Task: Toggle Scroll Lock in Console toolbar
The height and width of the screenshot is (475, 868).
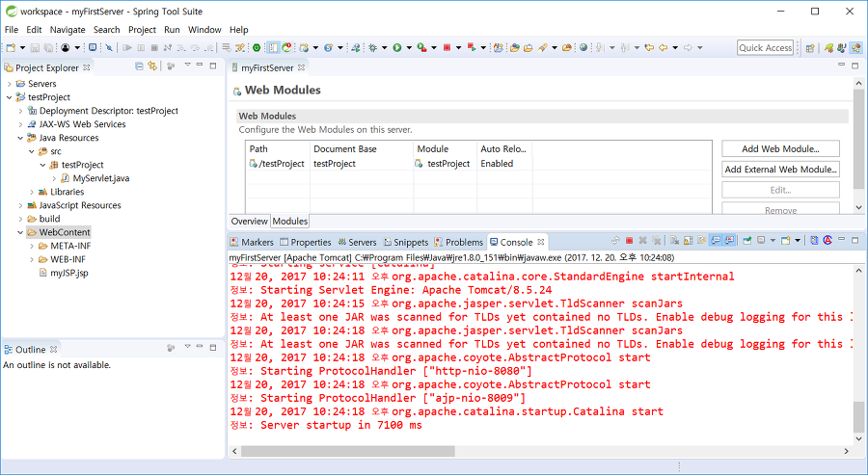Action: [x=688, y=241]
